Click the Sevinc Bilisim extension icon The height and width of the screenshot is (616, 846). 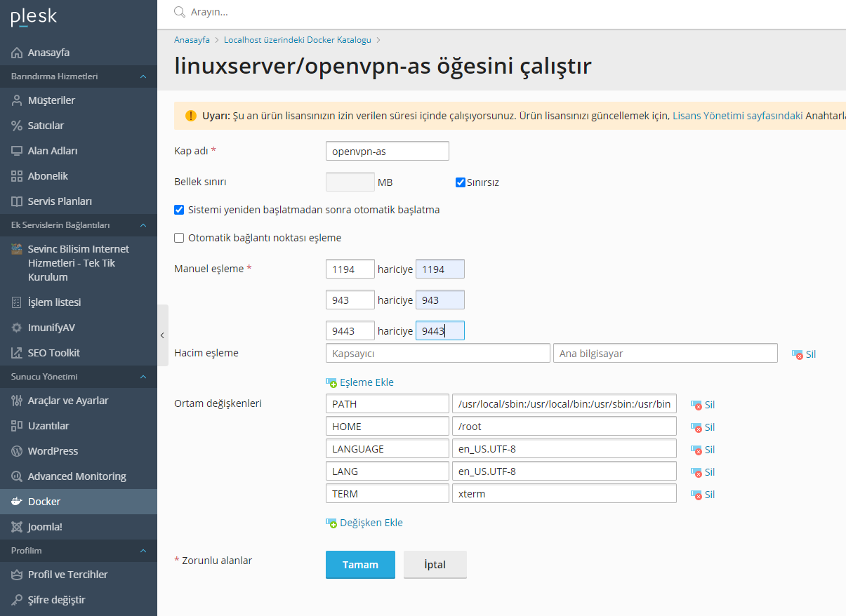(17, 249)
